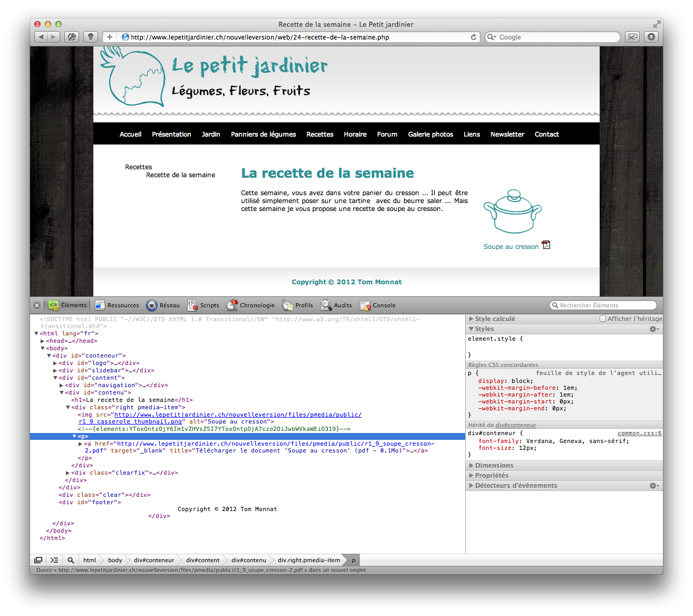Select div#contenu in the breadcrumb bar

coord(248,560)
